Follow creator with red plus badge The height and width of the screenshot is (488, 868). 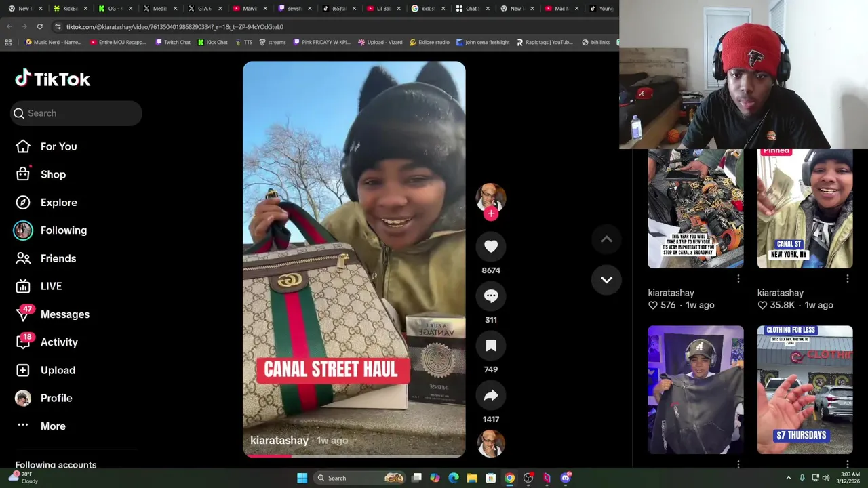click(491, 213)
